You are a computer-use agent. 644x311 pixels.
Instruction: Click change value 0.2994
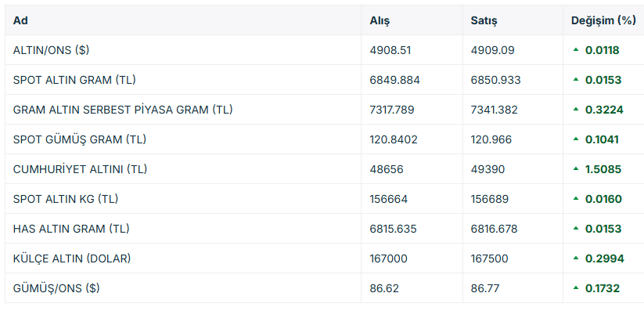click(x=605, y=259)
